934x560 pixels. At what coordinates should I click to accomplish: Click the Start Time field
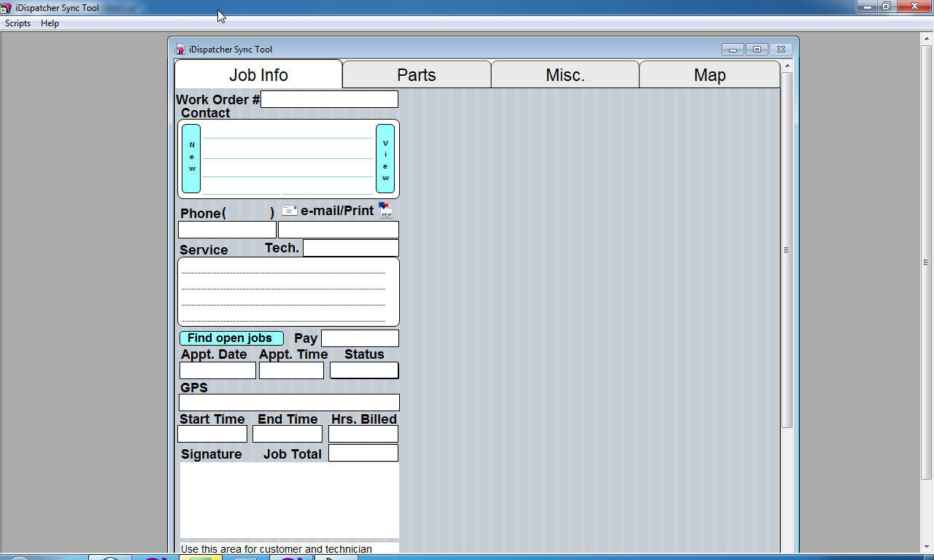(x=212, y=434)
